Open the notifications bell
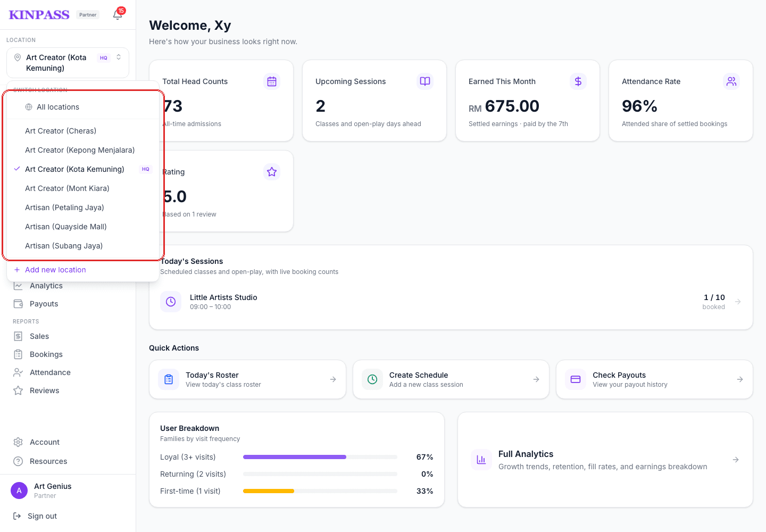This screenshot has height=532, width=766. pos(118,14)
